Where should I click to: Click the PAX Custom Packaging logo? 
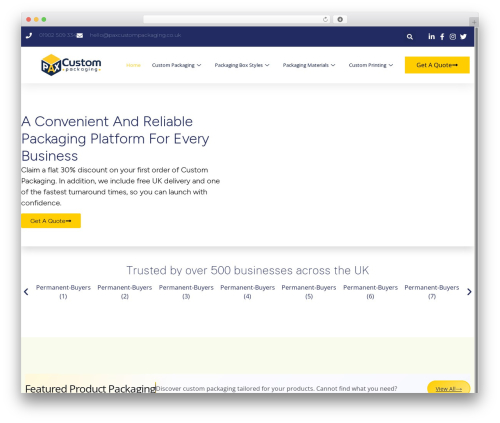pyautogui.click(x=71, y=65)
